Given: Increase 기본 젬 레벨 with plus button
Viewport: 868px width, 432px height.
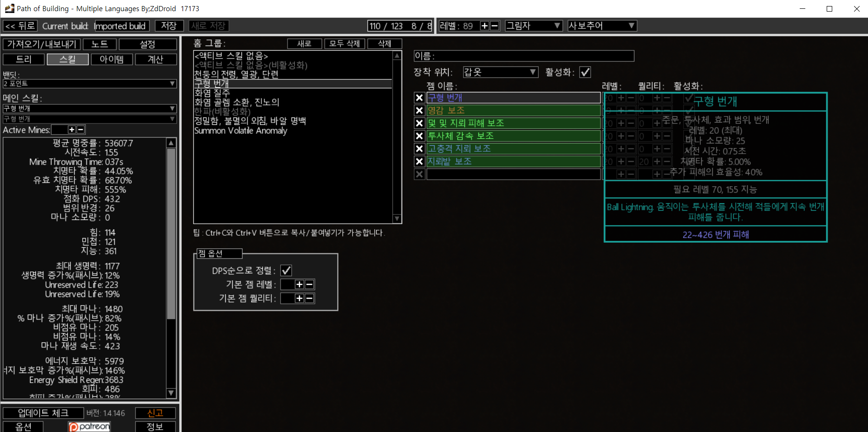Looking at the screenshot, I should click(x=300, y=284).
